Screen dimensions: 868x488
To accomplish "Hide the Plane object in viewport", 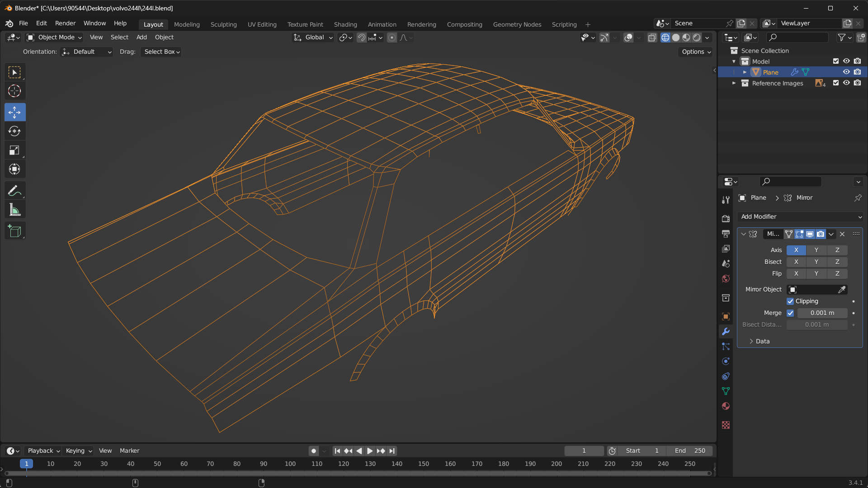I will tap(846, 72).
